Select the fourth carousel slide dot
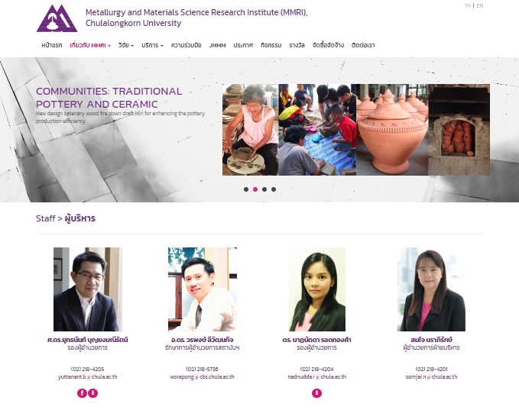 (274, 189)
